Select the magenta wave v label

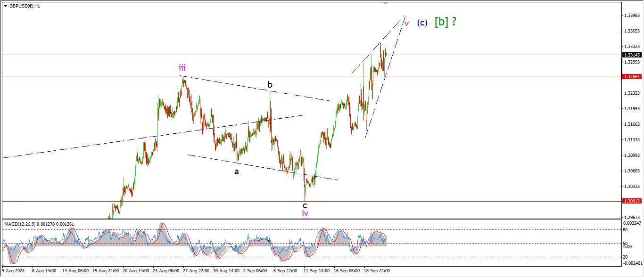[406, 23]
